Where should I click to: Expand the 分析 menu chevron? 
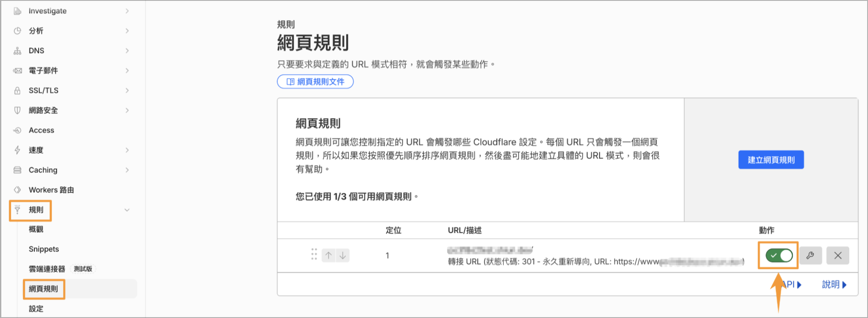coord(127,31)
